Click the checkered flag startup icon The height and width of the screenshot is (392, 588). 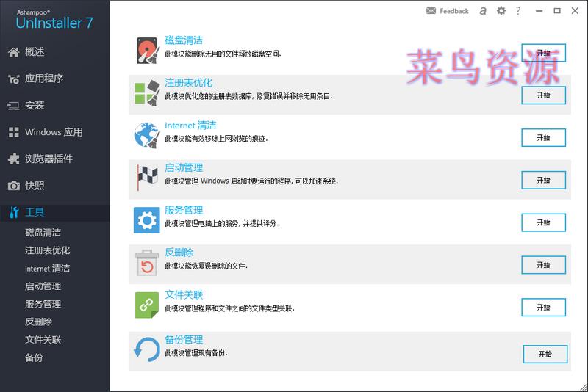[147, 177]
